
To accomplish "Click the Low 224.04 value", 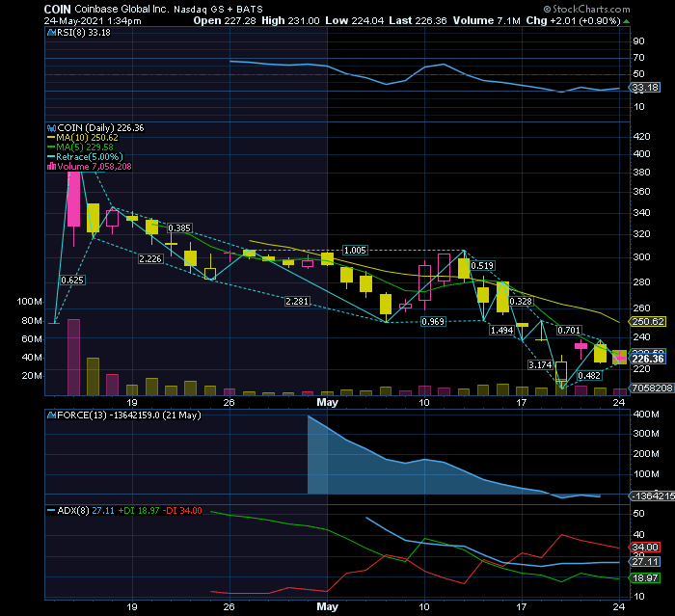I will [x=354, y=20].
